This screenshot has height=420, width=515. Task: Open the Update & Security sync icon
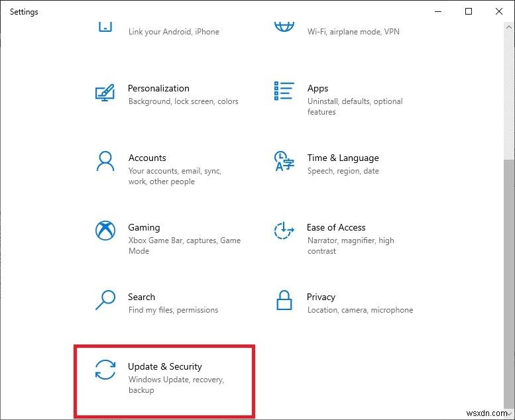coord(105,370)
